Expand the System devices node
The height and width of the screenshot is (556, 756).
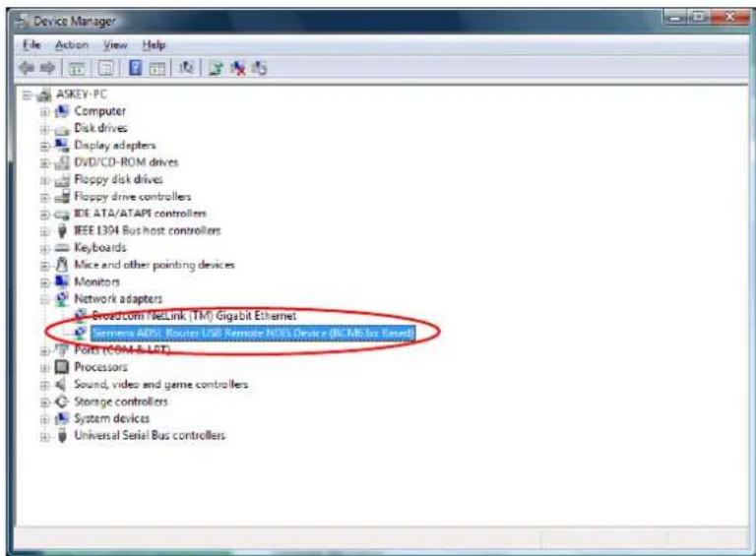44,419
